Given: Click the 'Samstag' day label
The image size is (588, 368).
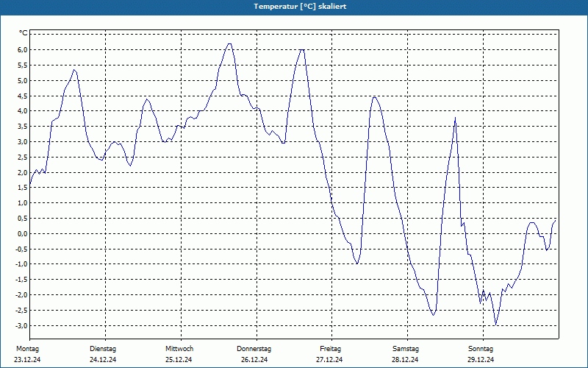Looking at the screenshot, I should point(406,349).
